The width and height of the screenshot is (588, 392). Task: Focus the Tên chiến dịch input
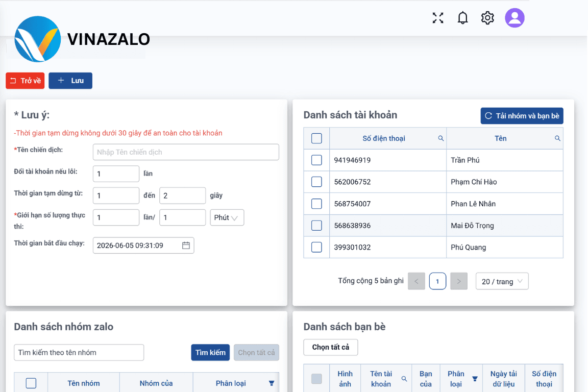[x=186, y=152]
